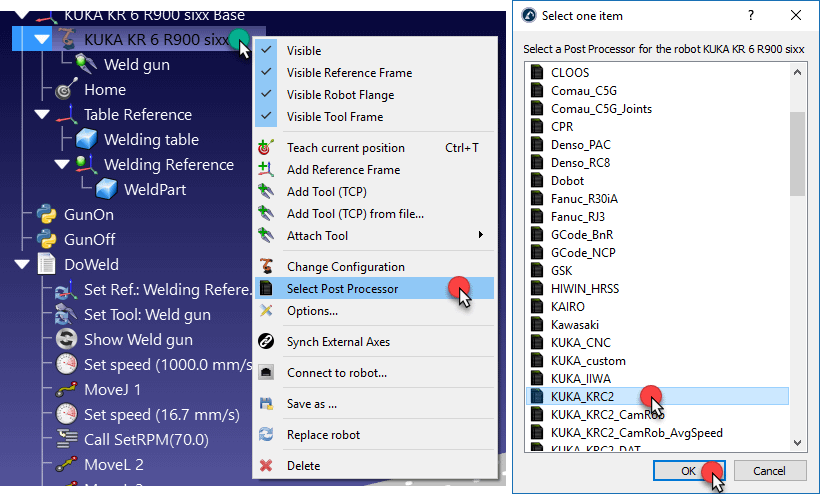
Task: Confirm selection with the OK button
Action: [x=689, y=471]
